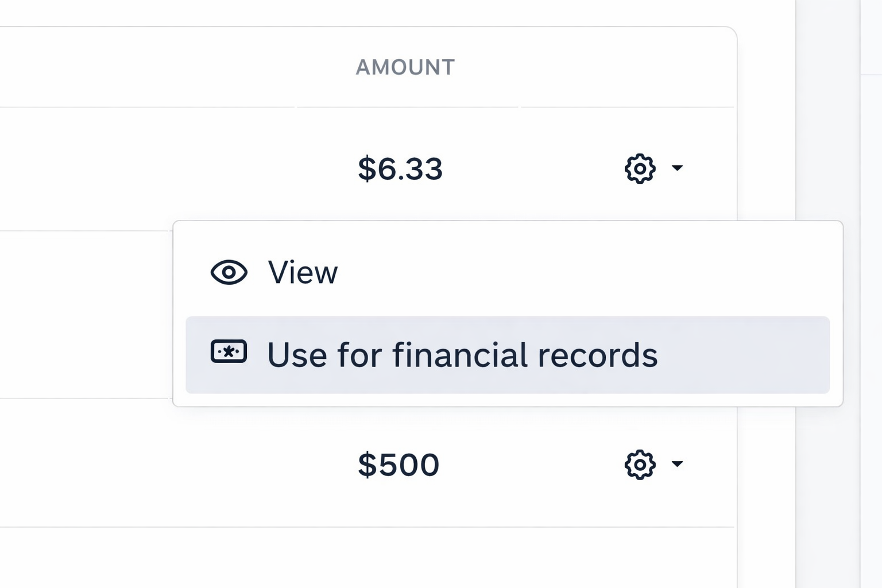Click the gray side panel at far right
Viewport: 882px width, 588px height.
871,345
